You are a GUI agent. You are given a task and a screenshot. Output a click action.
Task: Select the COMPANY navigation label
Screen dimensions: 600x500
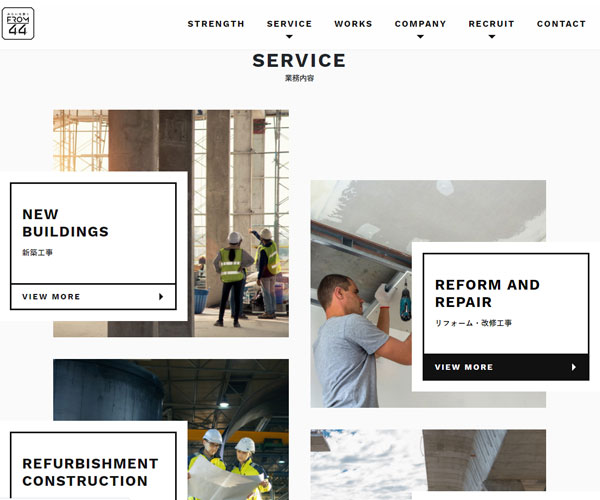pyautogui.click(x=420, y=24)
